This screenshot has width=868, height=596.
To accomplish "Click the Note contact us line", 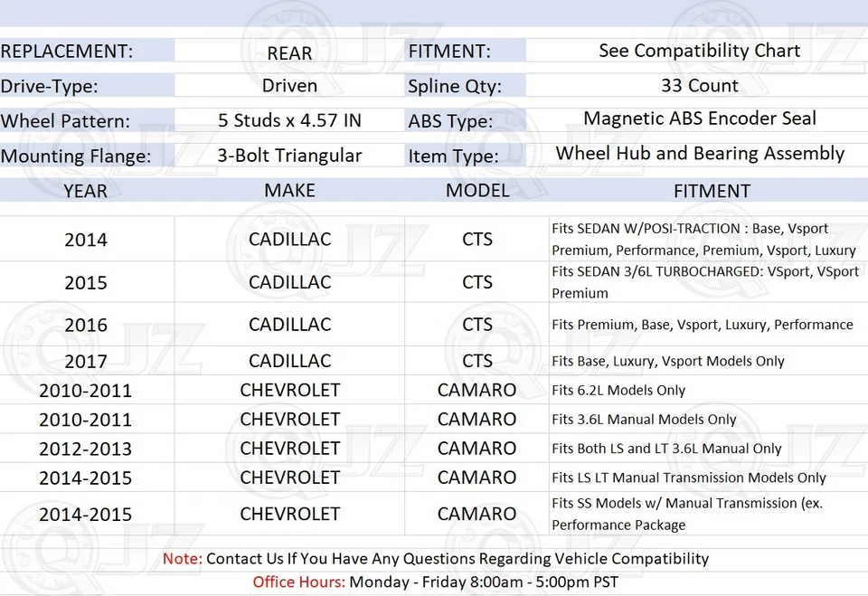I will (434, 559).
